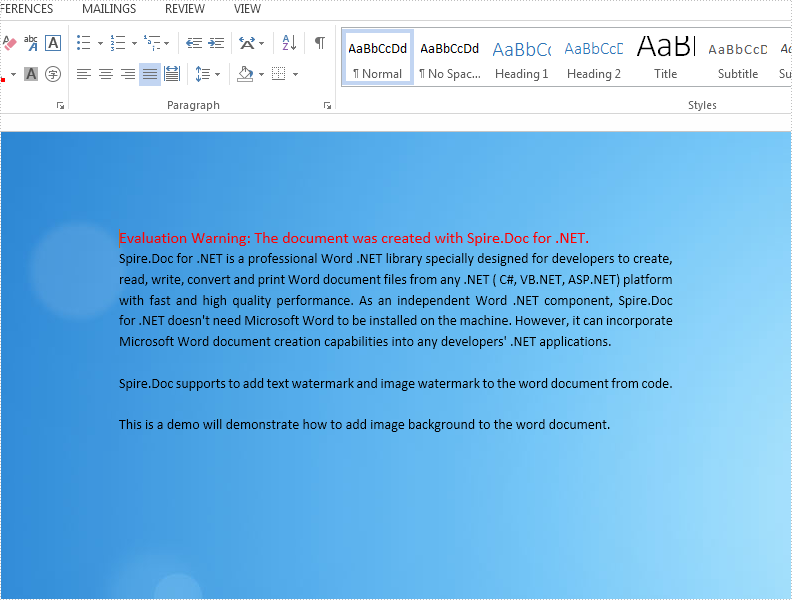Click the sentence about text watermark support
Screen dimensions: 792x600
[x=395, y=383]
